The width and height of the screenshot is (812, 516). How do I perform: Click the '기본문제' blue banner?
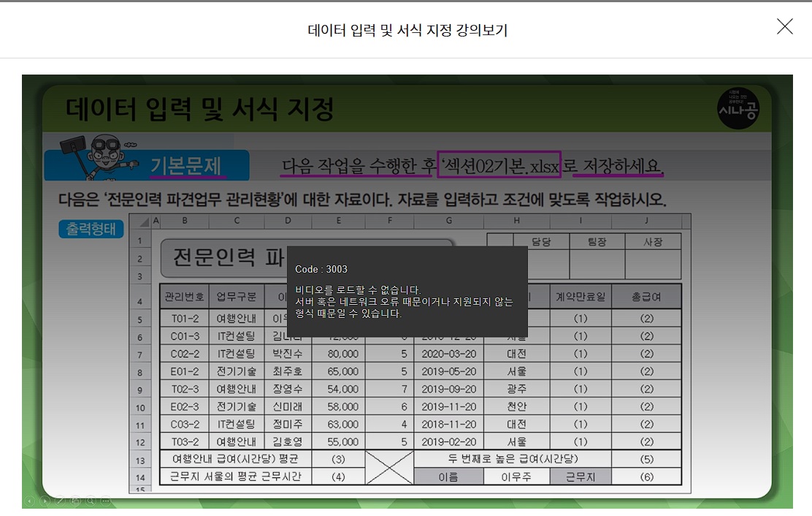click(x=185, y=166)
